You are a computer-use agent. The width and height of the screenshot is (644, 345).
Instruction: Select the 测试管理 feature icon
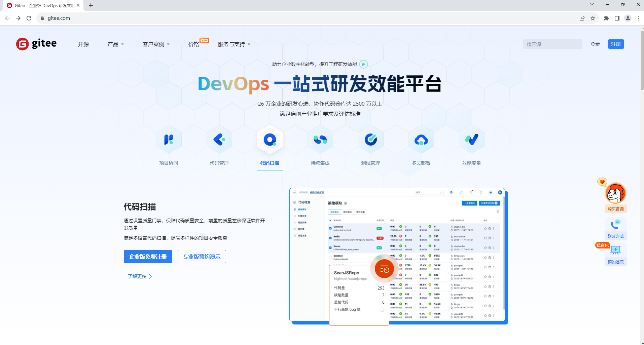click(370, 139)
